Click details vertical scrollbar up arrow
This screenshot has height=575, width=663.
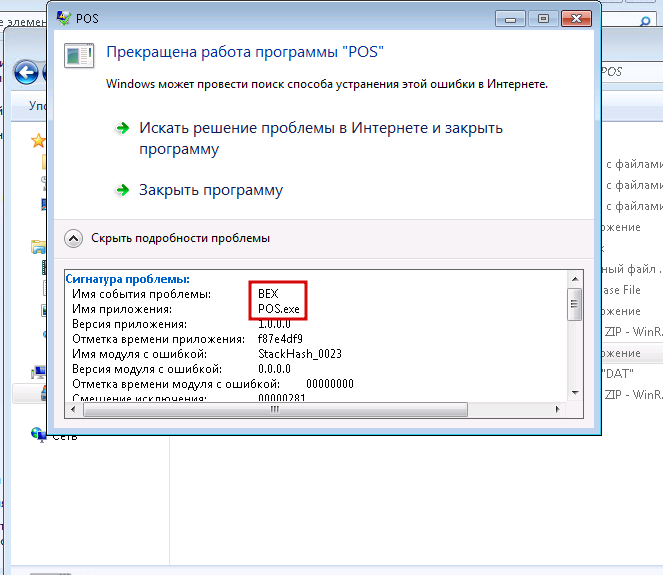(x=575, y=279)
